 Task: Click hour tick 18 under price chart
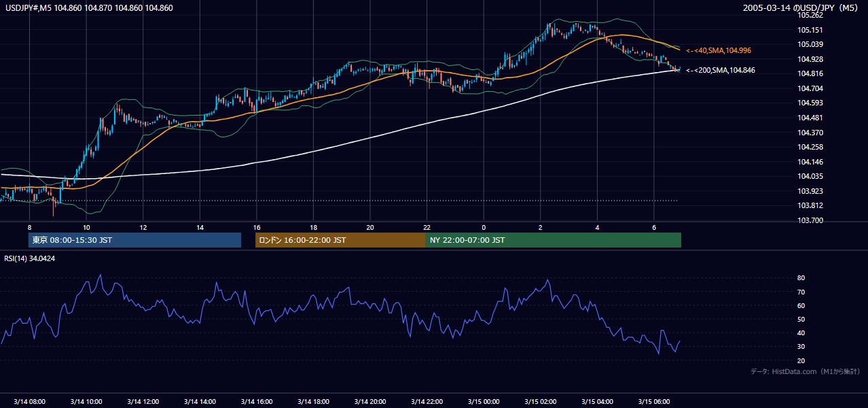[x=313, y=227]
